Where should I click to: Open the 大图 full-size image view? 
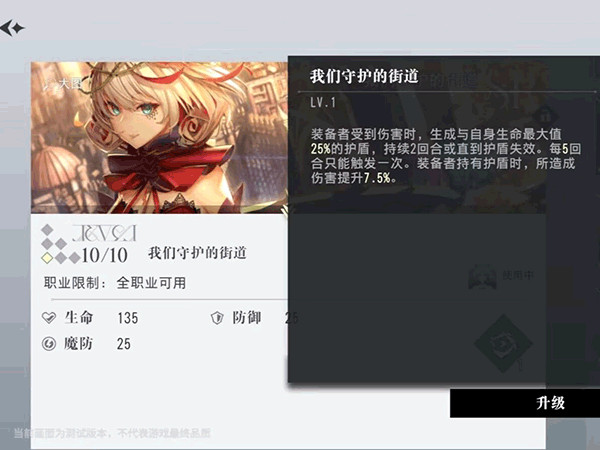(x=61, y=84)
